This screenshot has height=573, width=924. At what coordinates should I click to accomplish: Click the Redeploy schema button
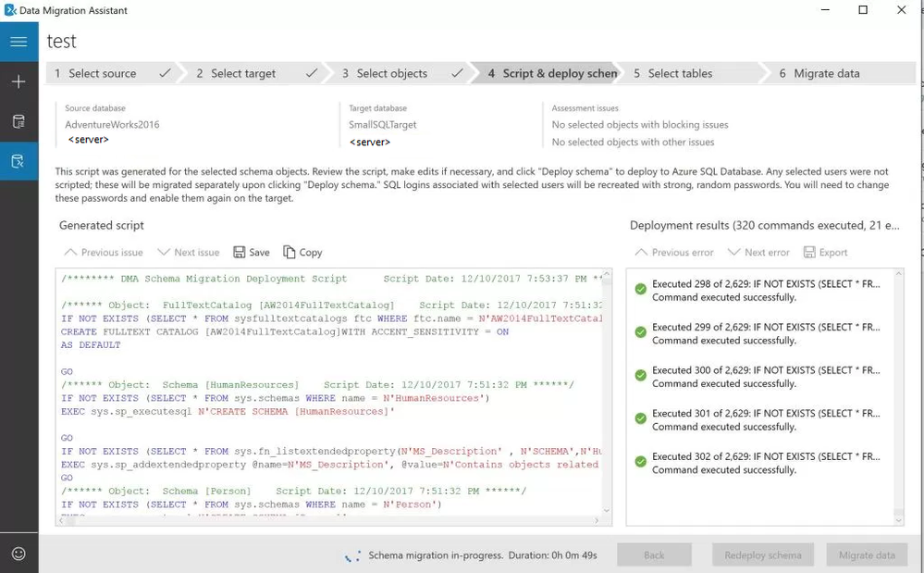click(762, 554)
